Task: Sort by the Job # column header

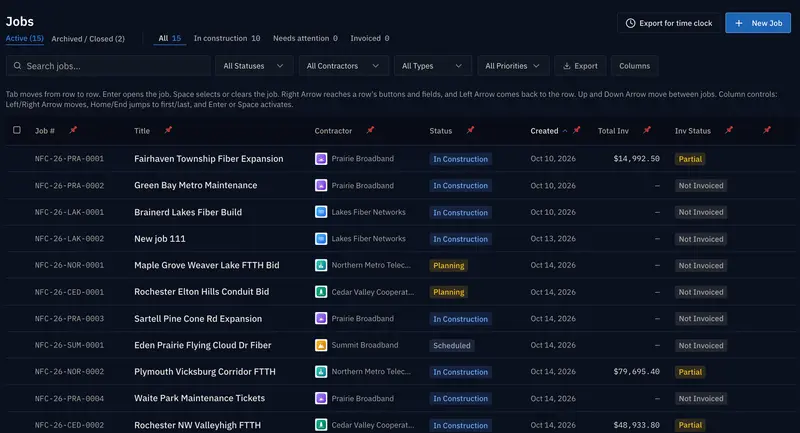Action: (x=44, y=131)
